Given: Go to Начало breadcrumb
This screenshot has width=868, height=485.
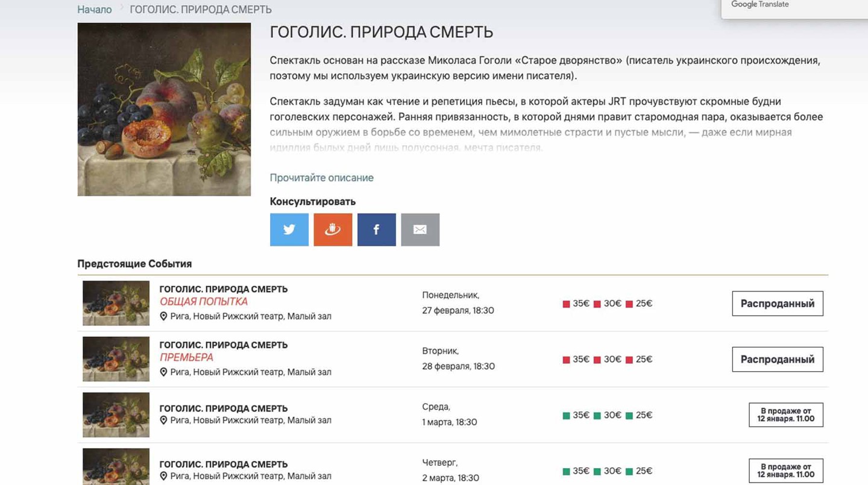Looking at the screenshot, I should click(95, 10).
